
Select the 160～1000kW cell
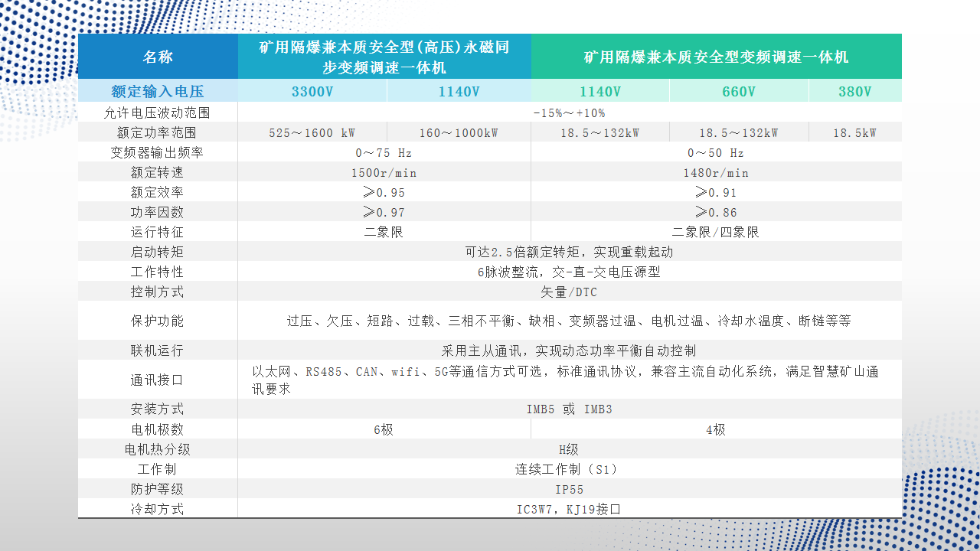pos(459,132)
